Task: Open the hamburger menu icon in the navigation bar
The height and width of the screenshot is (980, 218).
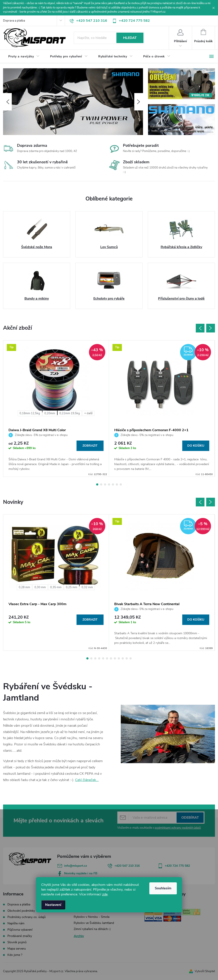Action: click(211, 56)
